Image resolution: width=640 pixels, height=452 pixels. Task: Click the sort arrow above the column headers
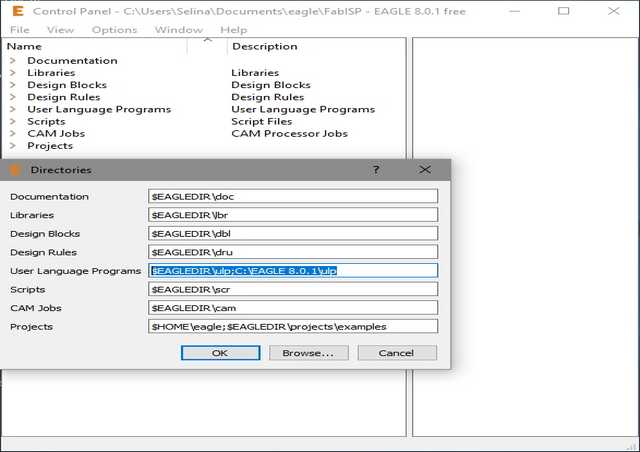(x=208, y=40)
